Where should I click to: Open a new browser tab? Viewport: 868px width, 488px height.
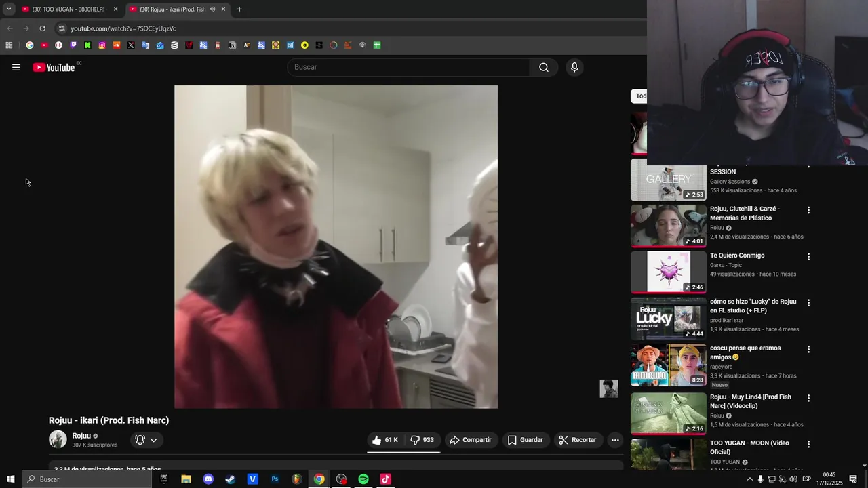[x=239, y=9]
